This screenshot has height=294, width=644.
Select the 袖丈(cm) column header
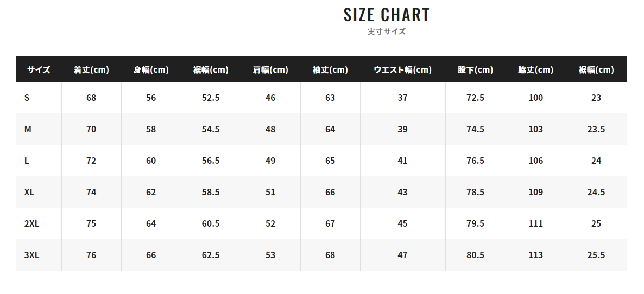(330, 69)
